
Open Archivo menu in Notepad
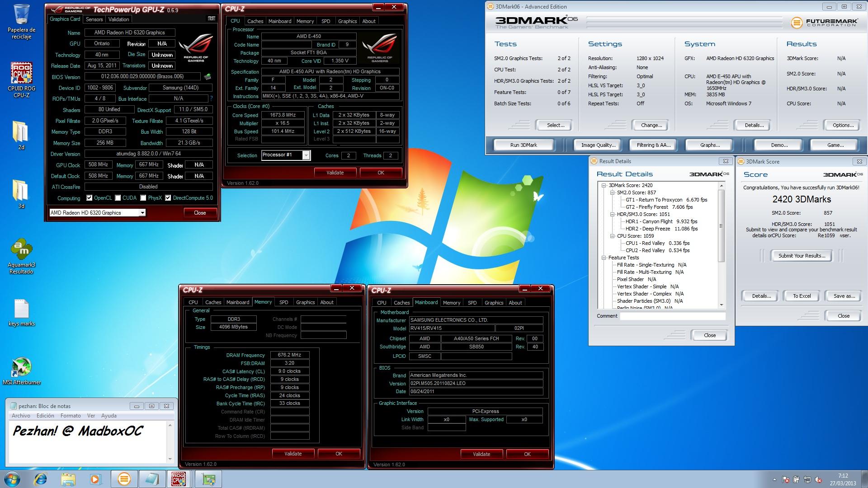point(21,416)
